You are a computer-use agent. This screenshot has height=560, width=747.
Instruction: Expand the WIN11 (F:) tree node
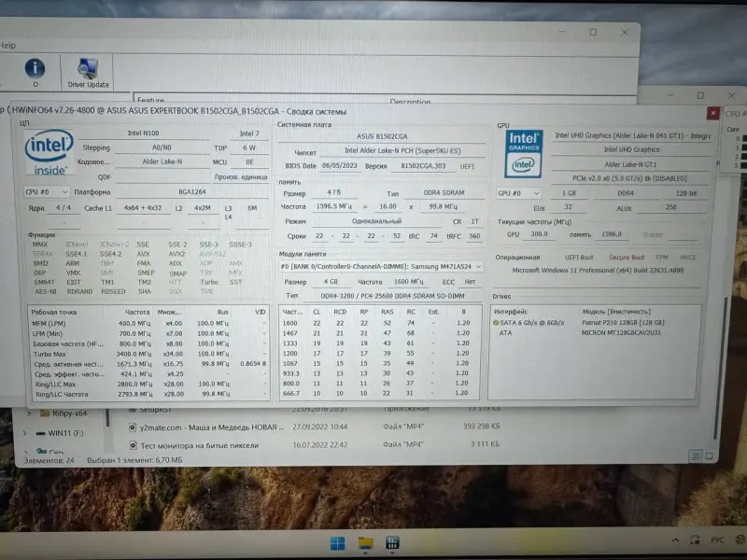coord(25,433)
